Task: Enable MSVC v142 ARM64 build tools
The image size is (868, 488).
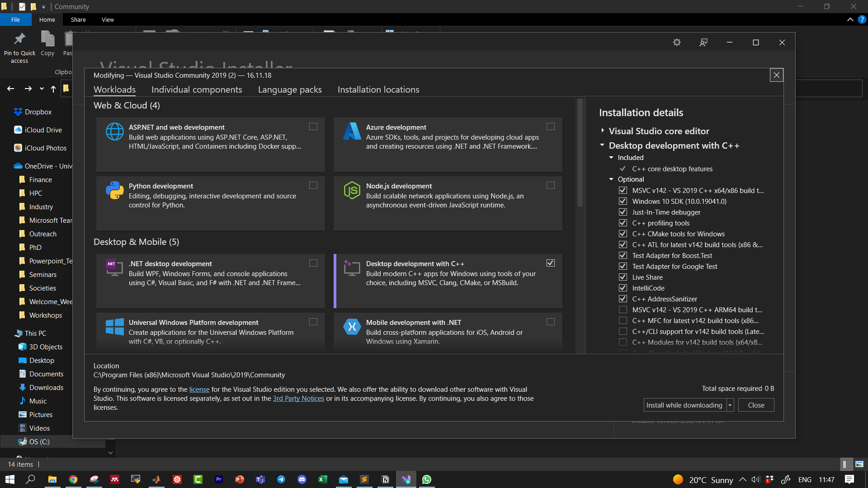Action: (623, 310)
